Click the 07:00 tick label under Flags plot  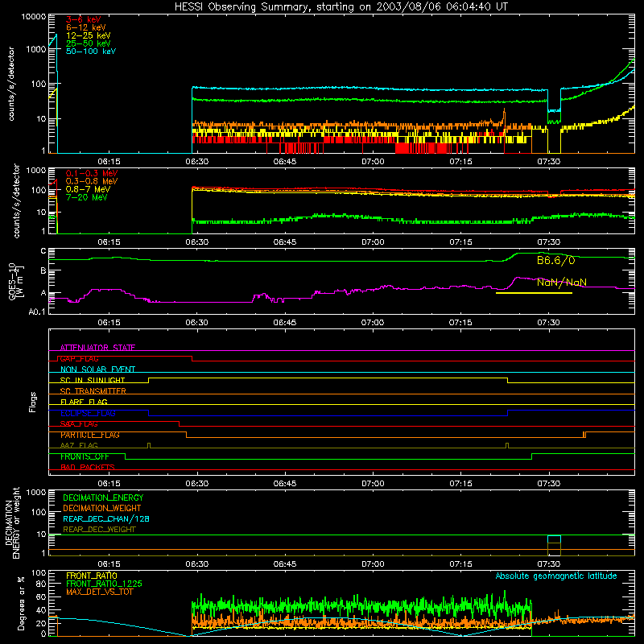click(x=373, y=484)
